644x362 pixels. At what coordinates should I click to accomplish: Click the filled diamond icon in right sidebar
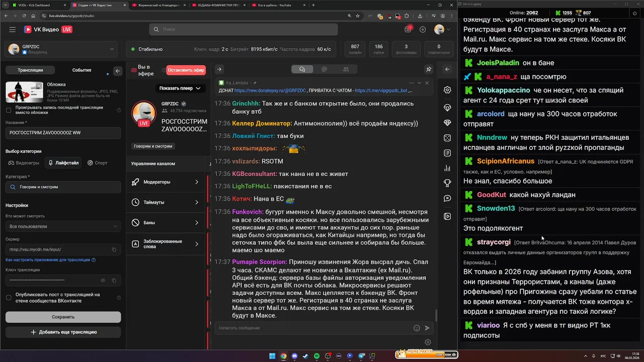click(x=447, y=123)
